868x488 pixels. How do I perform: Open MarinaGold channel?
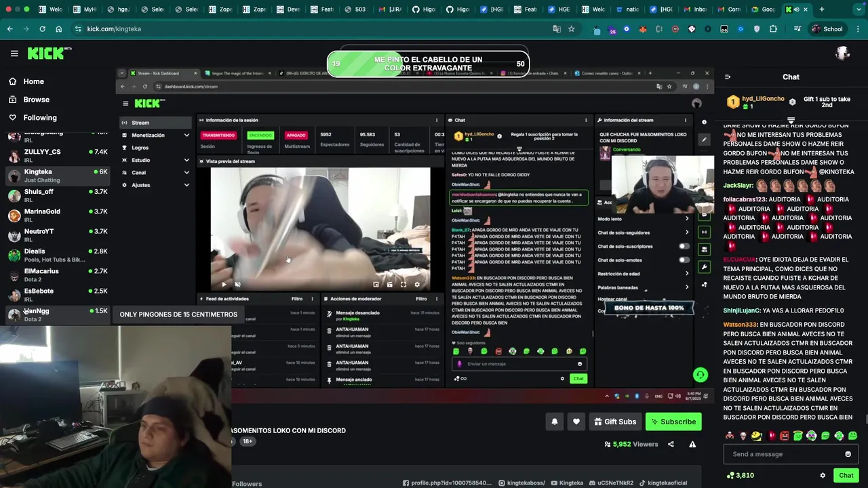(57, 215)
